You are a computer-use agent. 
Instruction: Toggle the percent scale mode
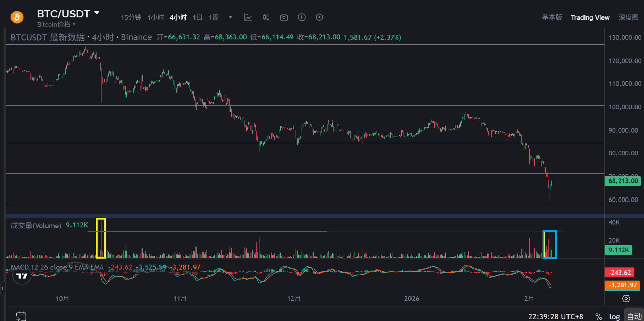(x=599, y=316)
